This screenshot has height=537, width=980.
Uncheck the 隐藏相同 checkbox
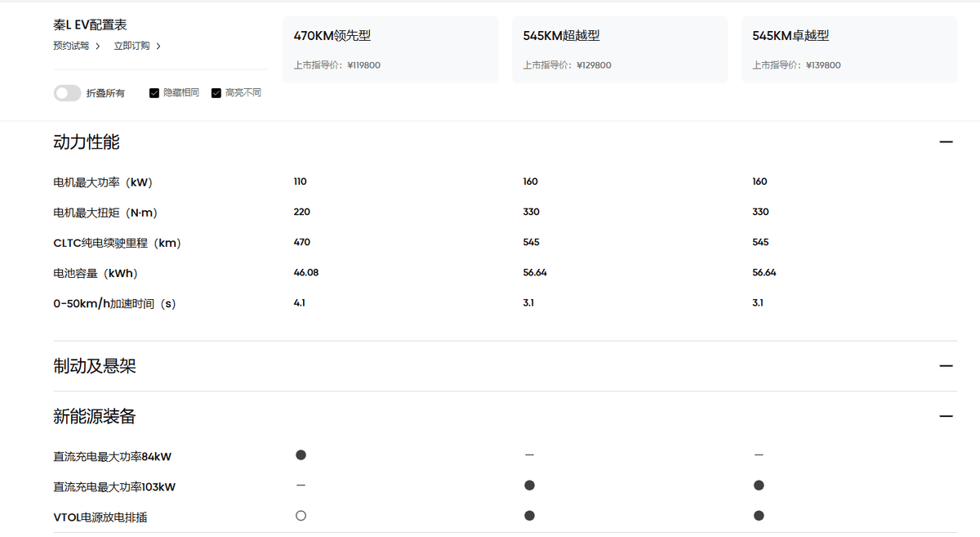[154, 93]
